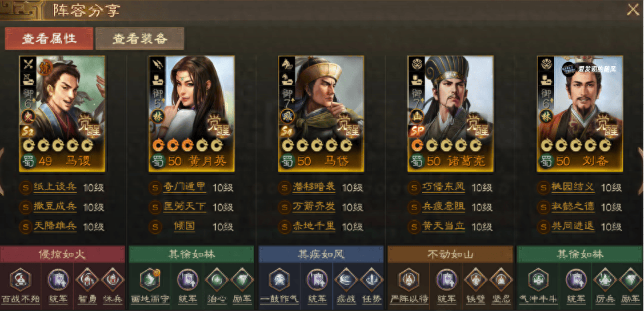The image size is (644, 311).
Task: Open the 一鼓作气 skill icon
Action: pos(279,280)
